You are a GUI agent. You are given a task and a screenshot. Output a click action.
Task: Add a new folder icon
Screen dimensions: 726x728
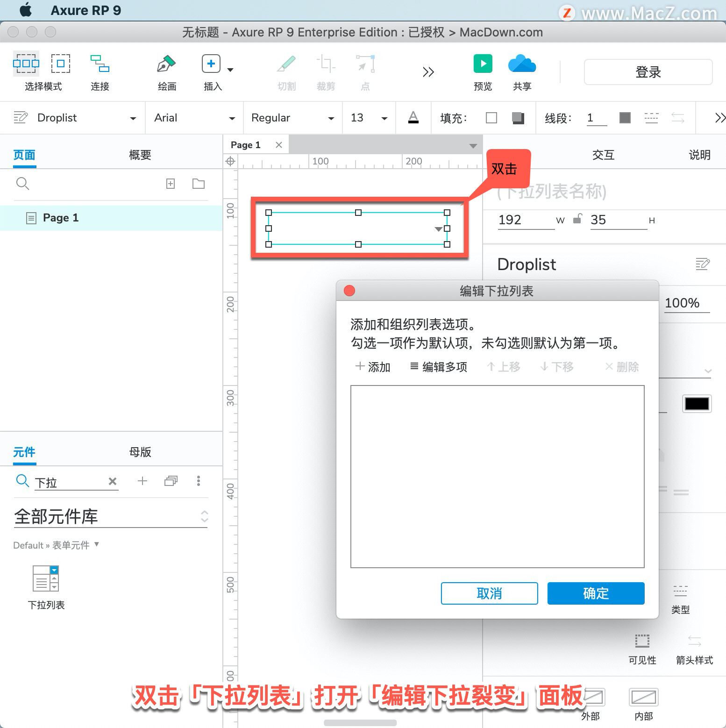(199, 184)
